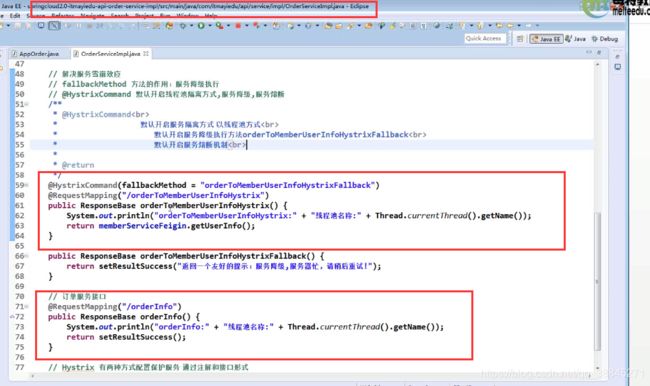The width and height of the screenshot is (650, 386).
Task: Minimize the editor area
Action: tap(589, 52)
